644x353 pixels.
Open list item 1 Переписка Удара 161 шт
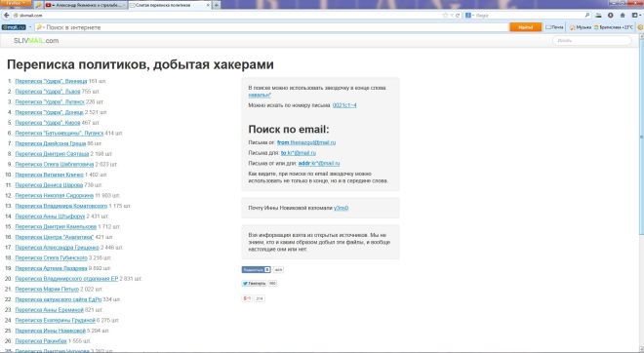51,81
